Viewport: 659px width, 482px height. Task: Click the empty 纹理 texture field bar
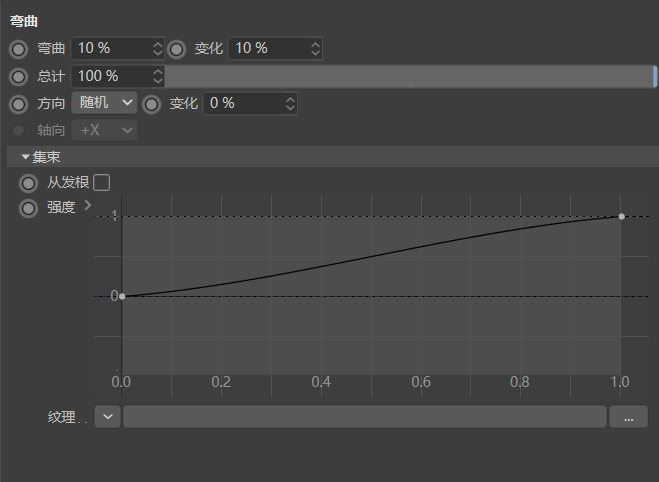364,417
